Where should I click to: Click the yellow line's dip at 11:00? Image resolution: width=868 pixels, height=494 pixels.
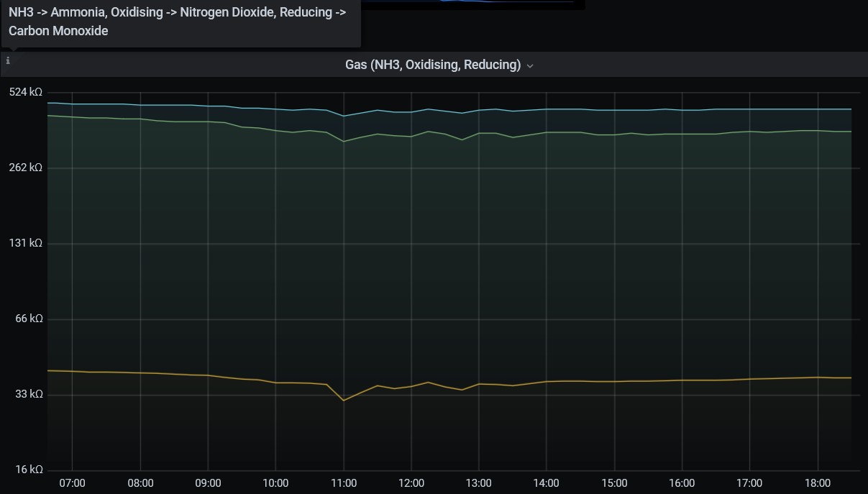coord(344,400)
